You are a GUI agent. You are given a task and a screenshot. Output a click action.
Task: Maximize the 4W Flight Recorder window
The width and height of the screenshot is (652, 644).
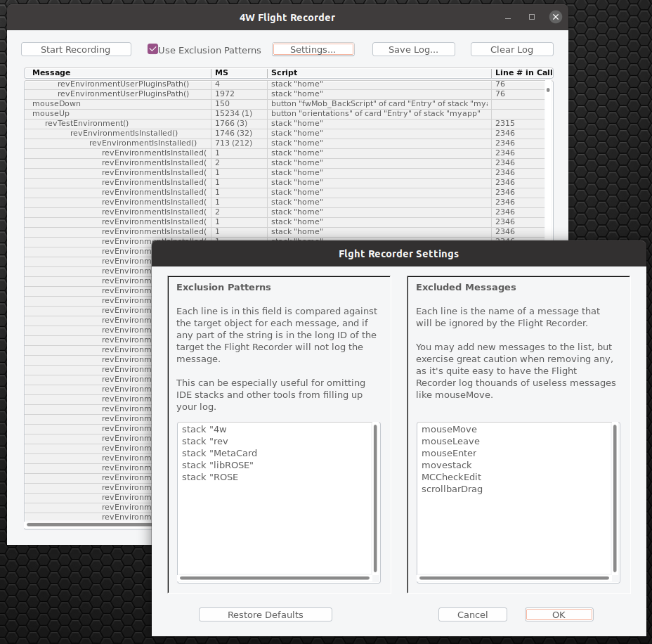click(532, 17)
